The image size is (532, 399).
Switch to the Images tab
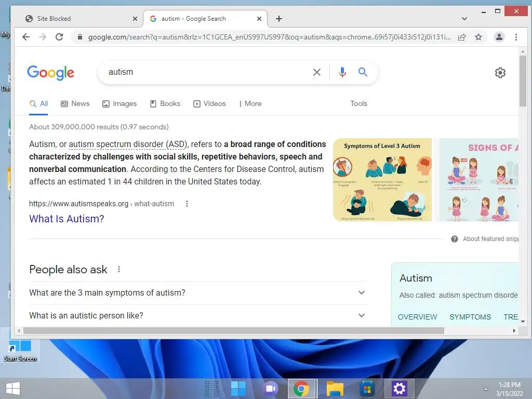(119, 104)
